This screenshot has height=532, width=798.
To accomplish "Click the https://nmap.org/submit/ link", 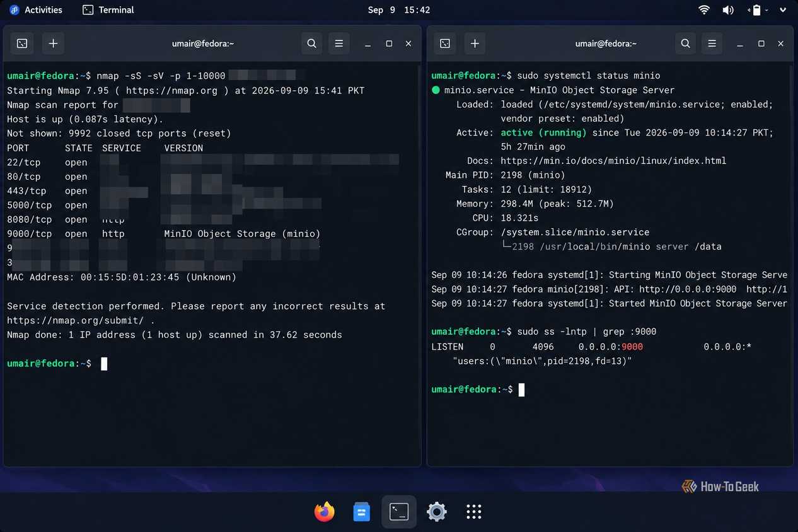I will (76, 320).
